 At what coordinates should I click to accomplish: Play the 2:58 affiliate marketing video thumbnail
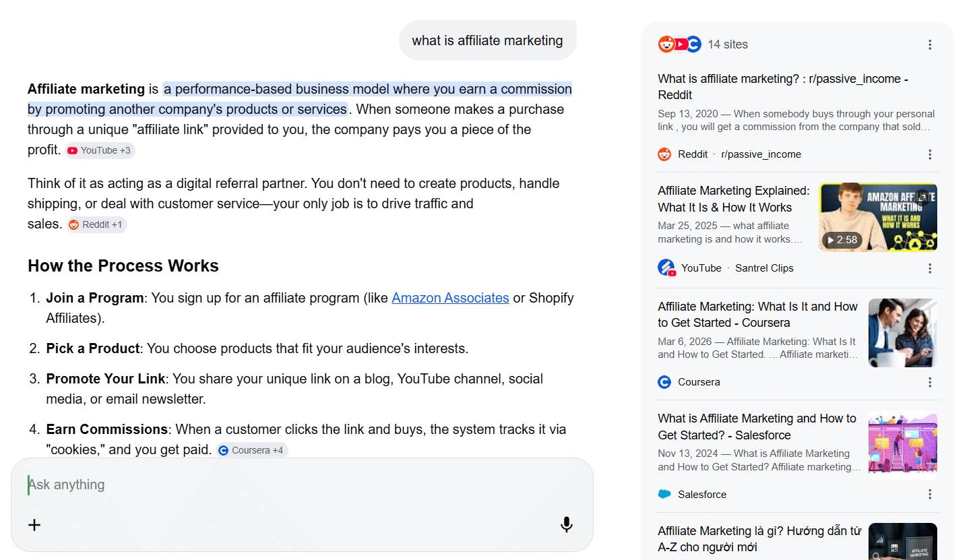point(877,218)
